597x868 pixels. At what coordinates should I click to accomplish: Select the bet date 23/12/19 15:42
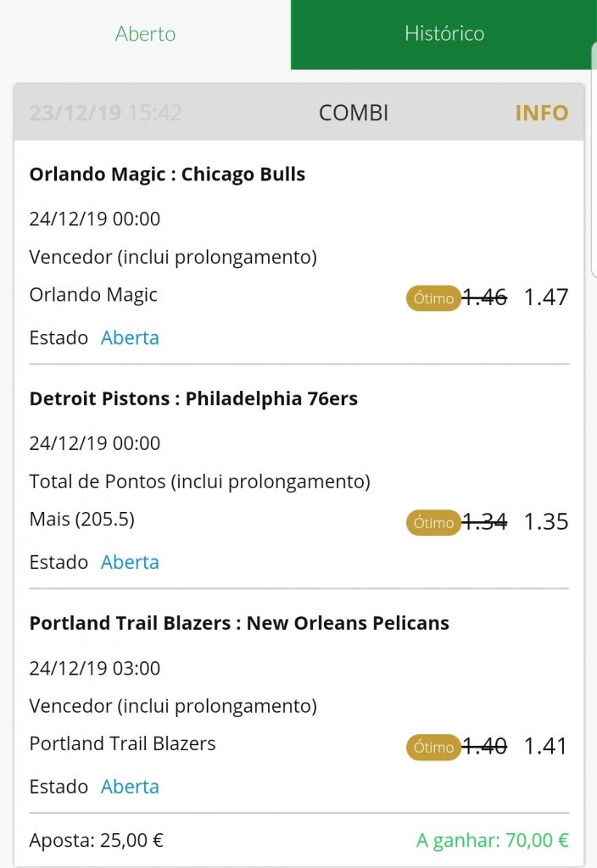tap(105, 113)
